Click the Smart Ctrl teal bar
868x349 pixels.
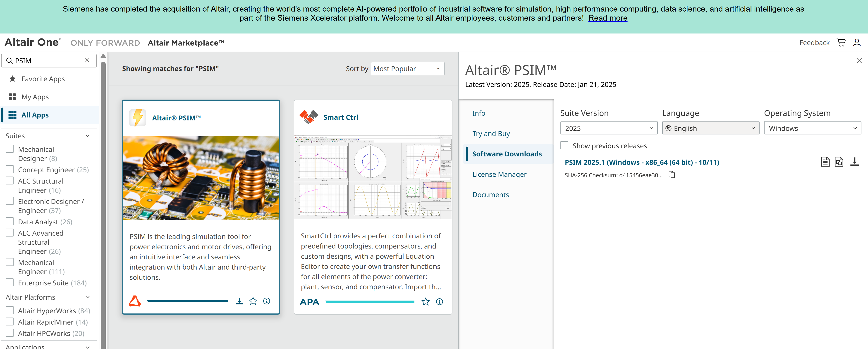(370, 301)
